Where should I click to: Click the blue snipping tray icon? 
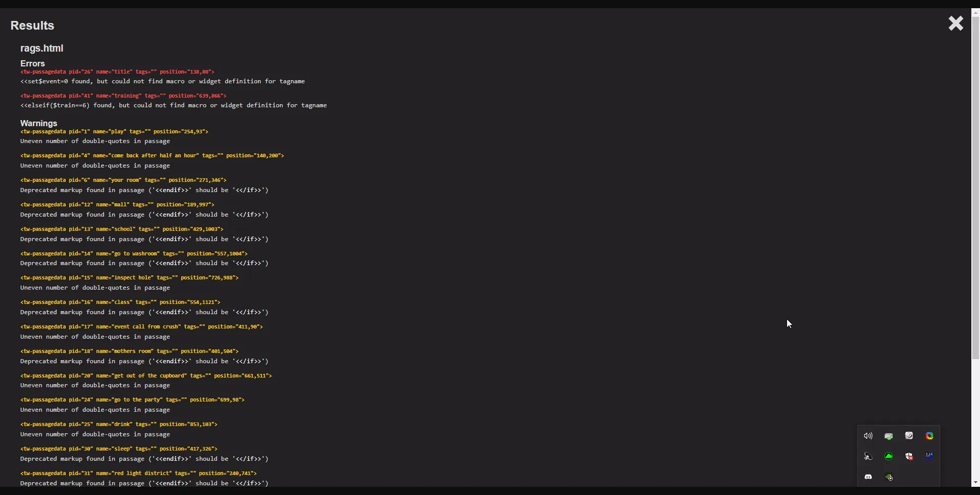(x=929, y=457)
